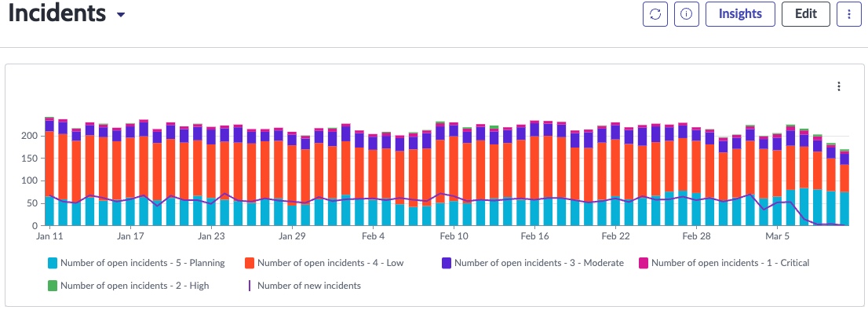Click the 50 y-axis label
The image size is (868, 310).
(33, 204)
